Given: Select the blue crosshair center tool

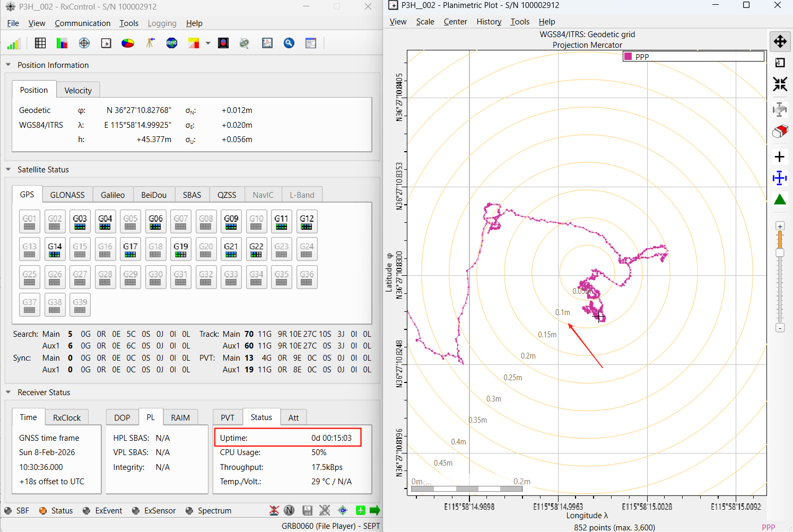Looking at the screenshot, I should coord(780,178).
